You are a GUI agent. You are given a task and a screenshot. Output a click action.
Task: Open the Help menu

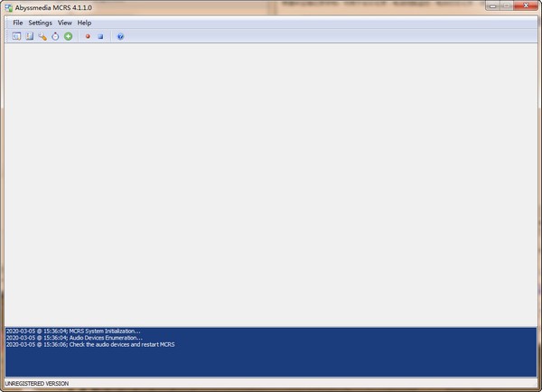[x=84, y=22]
